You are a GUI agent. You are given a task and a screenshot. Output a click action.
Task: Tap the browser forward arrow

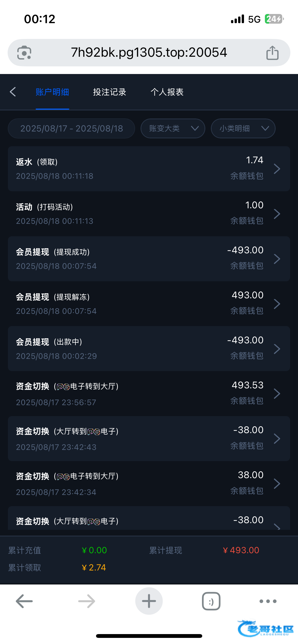87,601
